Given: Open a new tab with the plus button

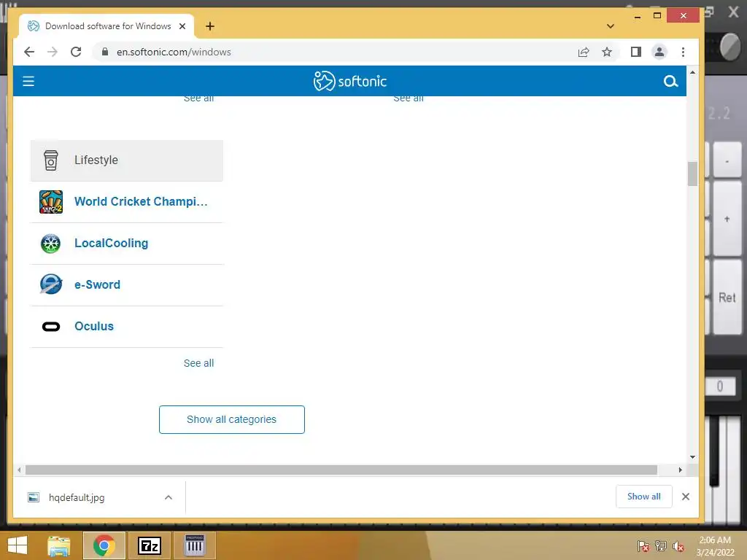Looking at the screenshot, I should pos(210,26).
